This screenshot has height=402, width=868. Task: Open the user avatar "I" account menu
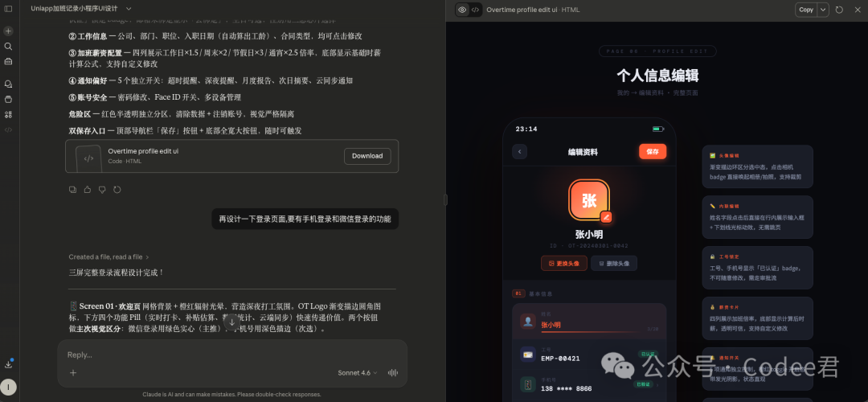8,387
